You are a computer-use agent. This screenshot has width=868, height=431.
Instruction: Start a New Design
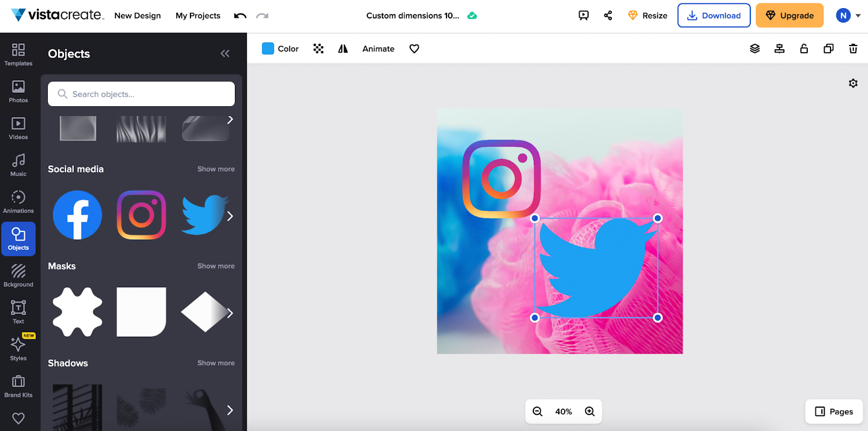[138, 16]
